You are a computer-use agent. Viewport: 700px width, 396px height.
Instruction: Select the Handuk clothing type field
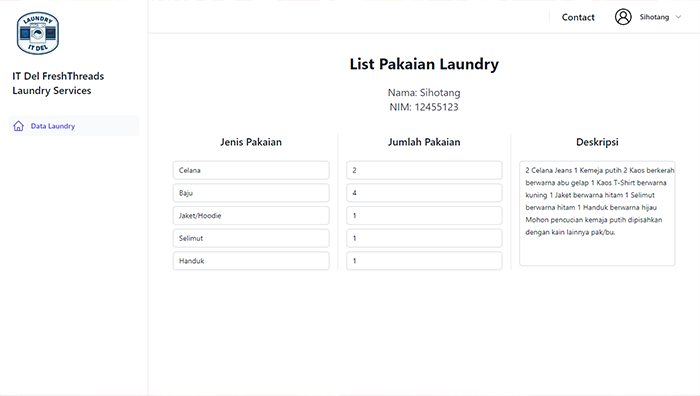click(251, 261)
